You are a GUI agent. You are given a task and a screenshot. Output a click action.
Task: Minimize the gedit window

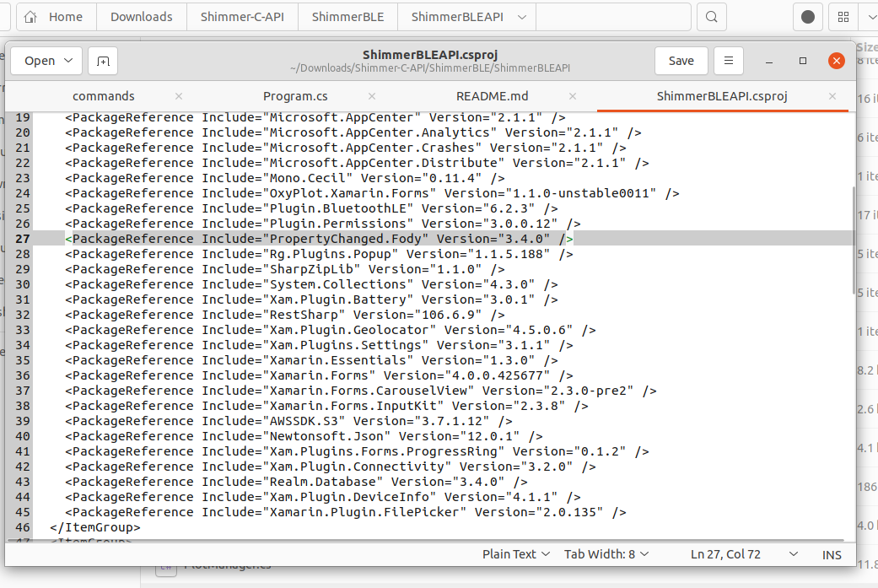(x=769, y=61)
